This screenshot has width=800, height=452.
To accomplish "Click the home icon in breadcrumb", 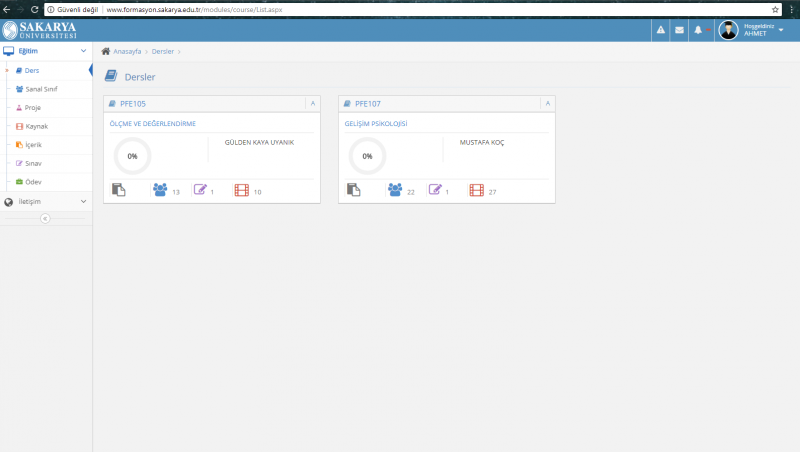I will tap(106, 50).
